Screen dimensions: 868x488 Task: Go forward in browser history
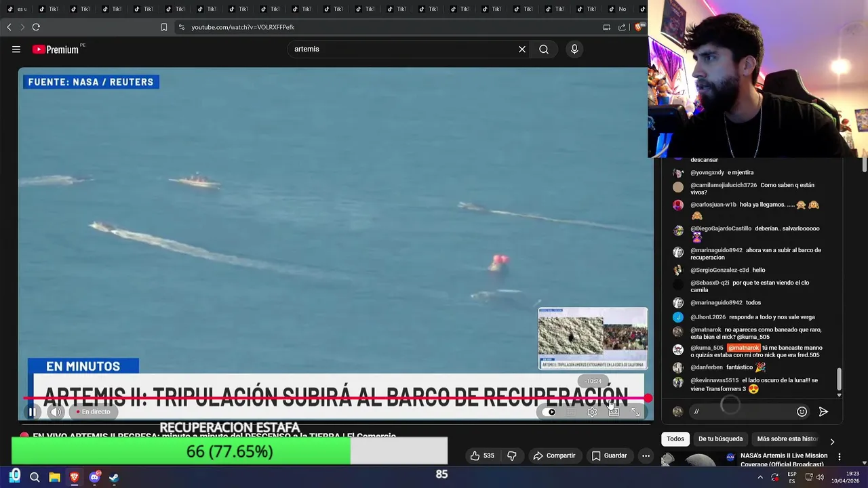pos(22,27)
